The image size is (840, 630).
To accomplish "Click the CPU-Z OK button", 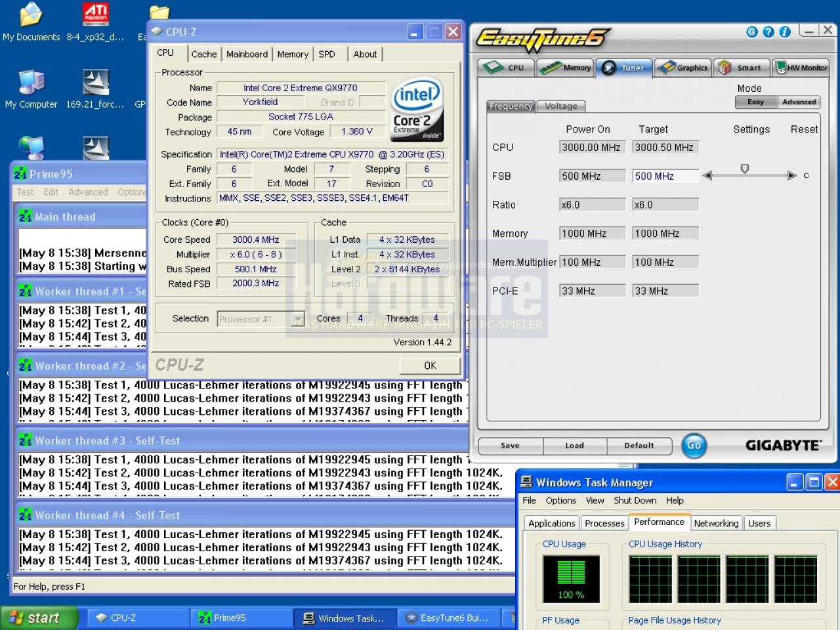I will coord(430,366).
